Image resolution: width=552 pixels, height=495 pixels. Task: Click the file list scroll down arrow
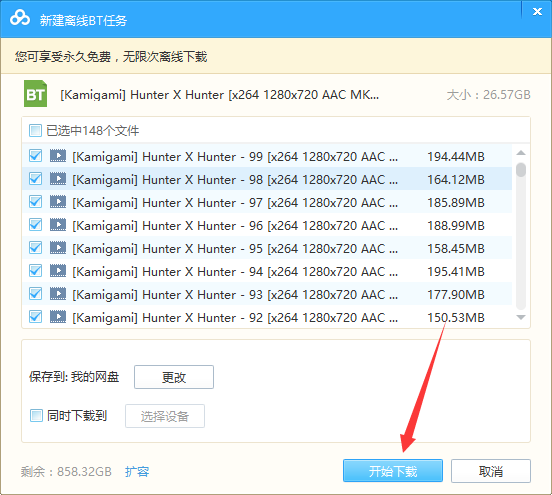click(521, 317)
